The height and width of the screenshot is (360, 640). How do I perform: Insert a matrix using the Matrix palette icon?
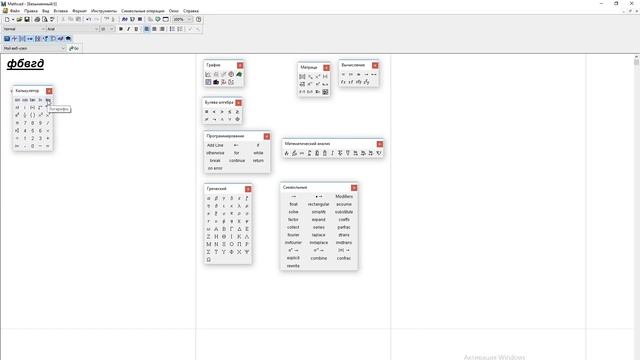tap(302, 76)
